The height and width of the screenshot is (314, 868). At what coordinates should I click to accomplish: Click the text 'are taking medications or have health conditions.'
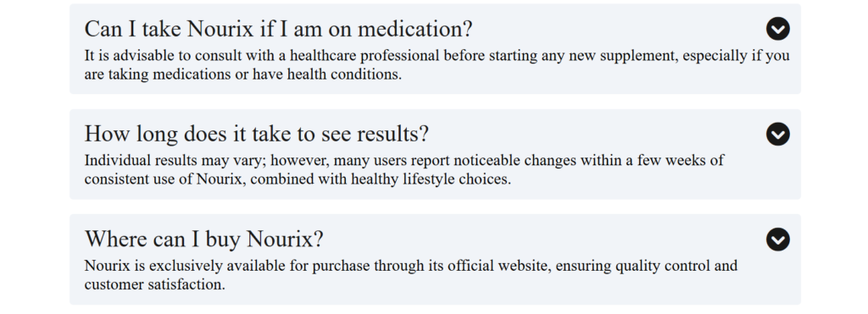click(x=243, y=74)
